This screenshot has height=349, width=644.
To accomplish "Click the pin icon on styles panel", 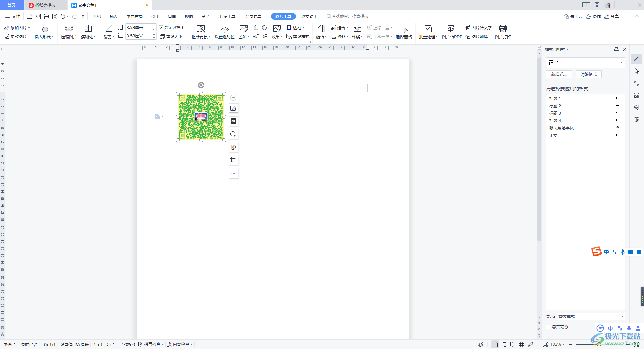I will [x=616, y=49].
